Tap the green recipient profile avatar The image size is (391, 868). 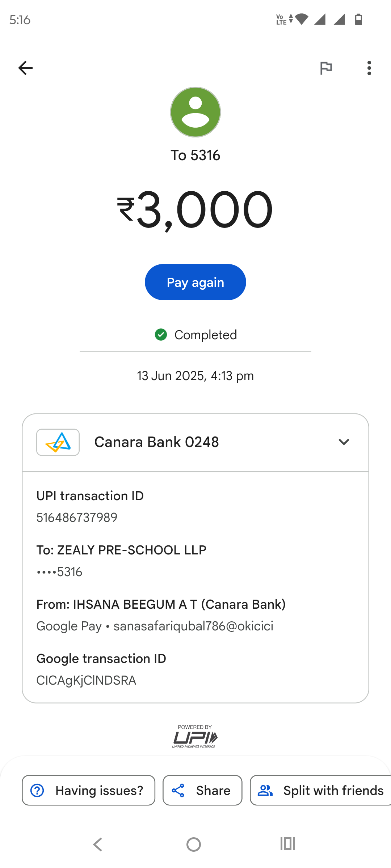click(x=195, y=112)
